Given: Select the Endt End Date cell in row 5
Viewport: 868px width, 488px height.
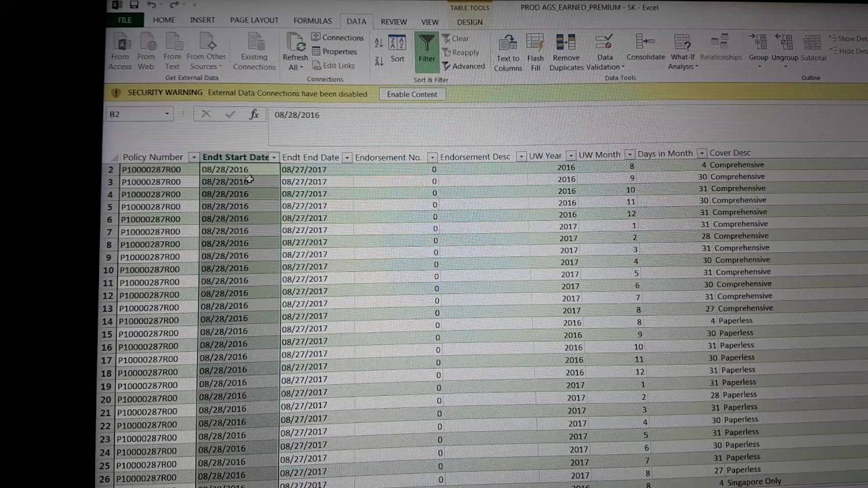Looking at the screenshot, I should (317, 205).
